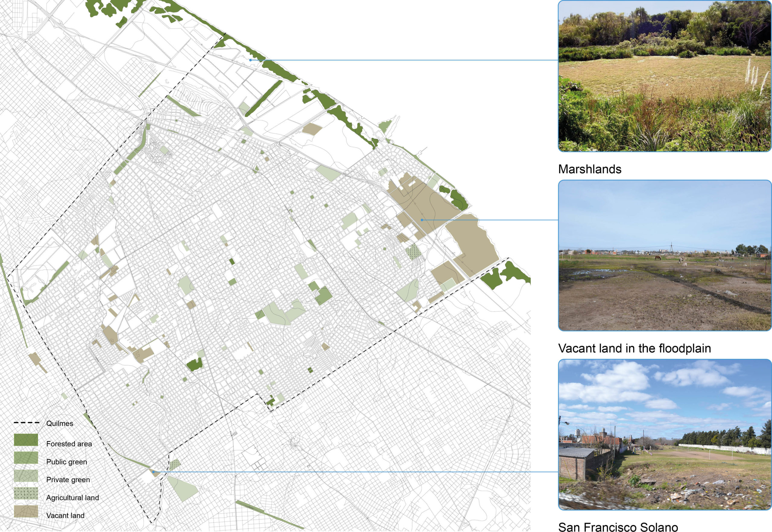Click the dashed Quilmes boundary legend line
The height and width of the screenshot is (532, 772).
point(26,423)
